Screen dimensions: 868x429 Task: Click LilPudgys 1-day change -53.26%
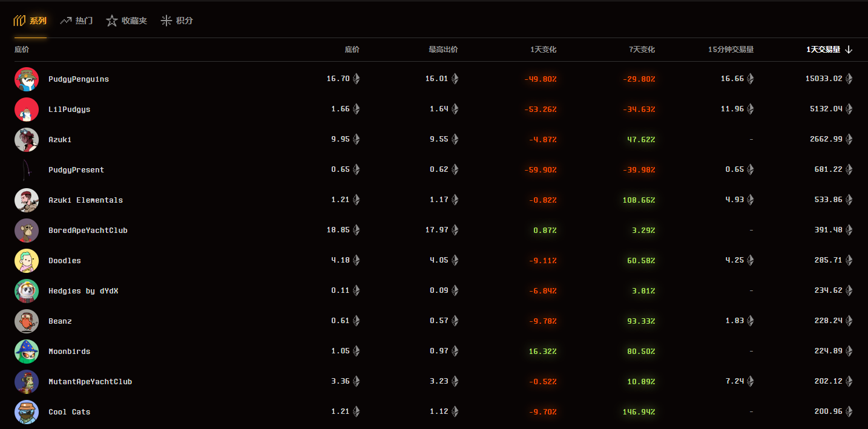541,110
